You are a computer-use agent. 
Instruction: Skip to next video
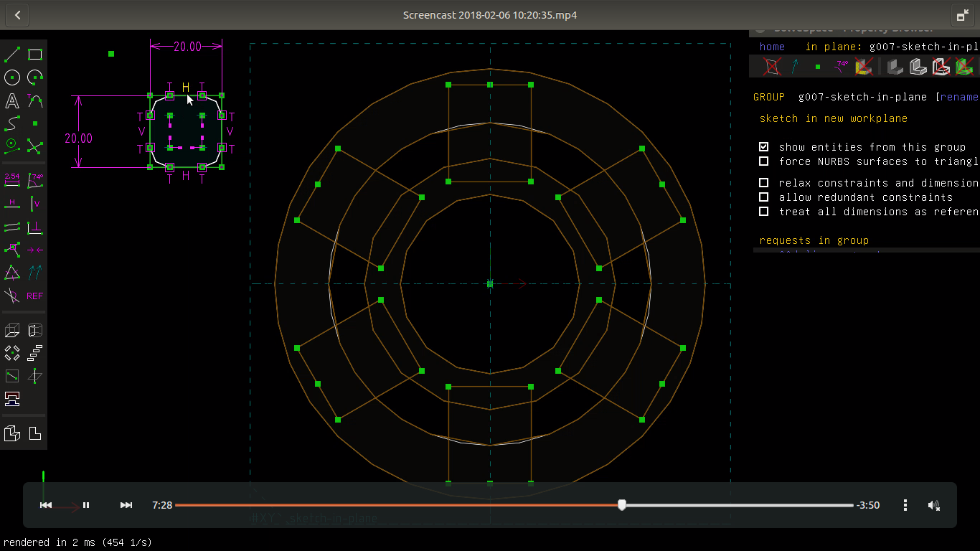coord(126,505)
